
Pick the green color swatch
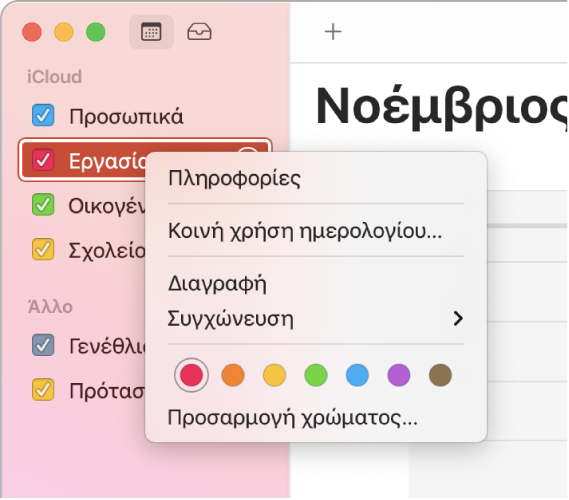316,375
